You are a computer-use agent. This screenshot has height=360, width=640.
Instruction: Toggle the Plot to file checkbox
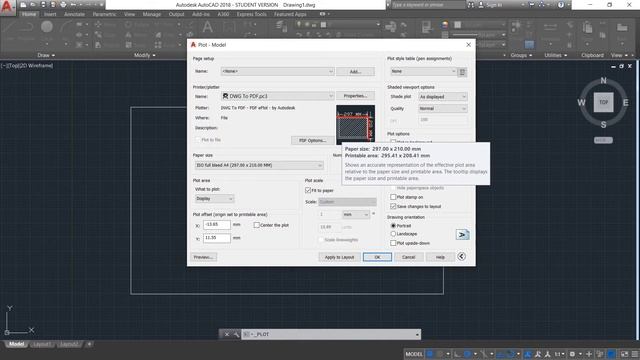[x=198, y=140]
